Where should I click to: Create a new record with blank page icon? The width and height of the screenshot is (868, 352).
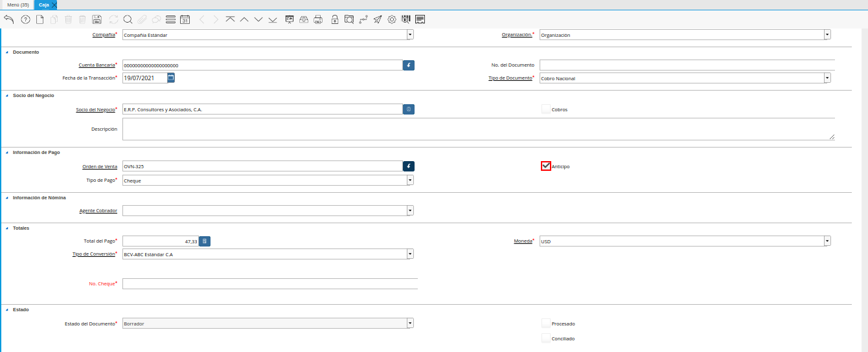point(40,19)
